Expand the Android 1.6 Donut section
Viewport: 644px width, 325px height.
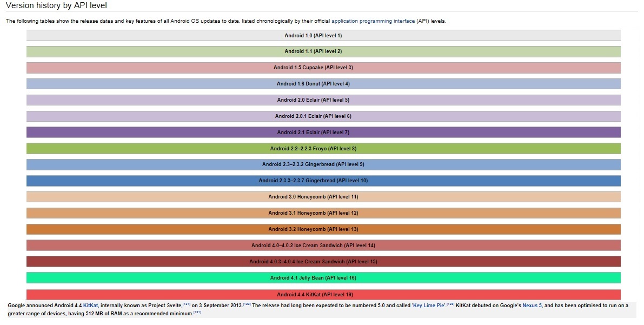[322, 83]
